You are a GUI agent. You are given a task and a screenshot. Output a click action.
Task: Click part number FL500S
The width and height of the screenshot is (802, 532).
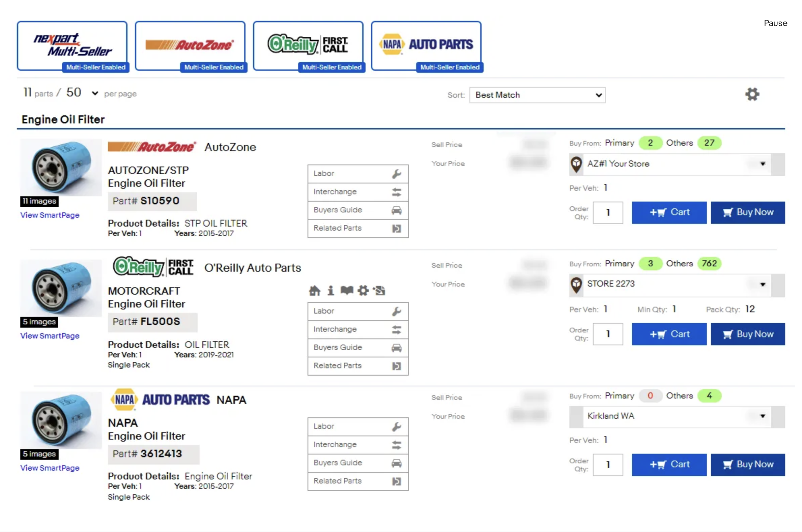point(160,322)
